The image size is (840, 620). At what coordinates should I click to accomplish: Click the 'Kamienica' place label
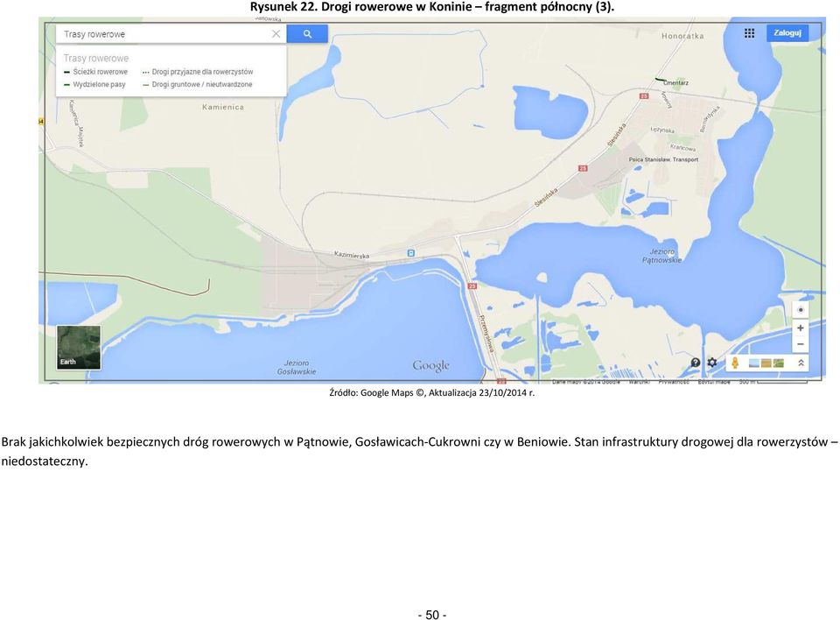click(x=223, y=107)
